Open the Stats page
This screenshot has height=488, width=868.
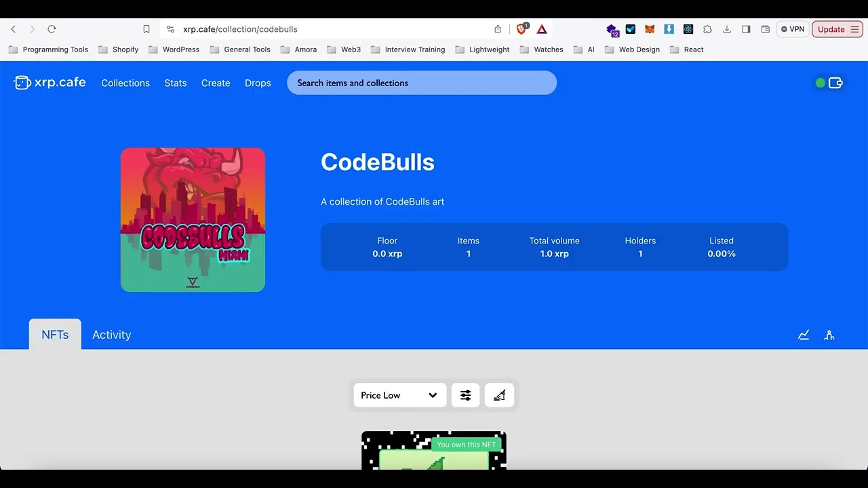pos(176,83)
